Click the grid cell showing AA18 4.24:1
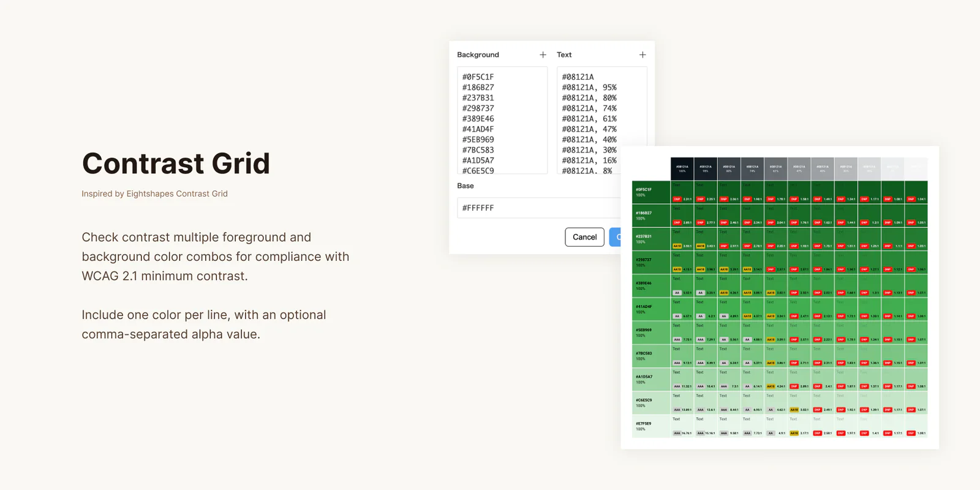The image size is (980, 490). click(776, 380)
